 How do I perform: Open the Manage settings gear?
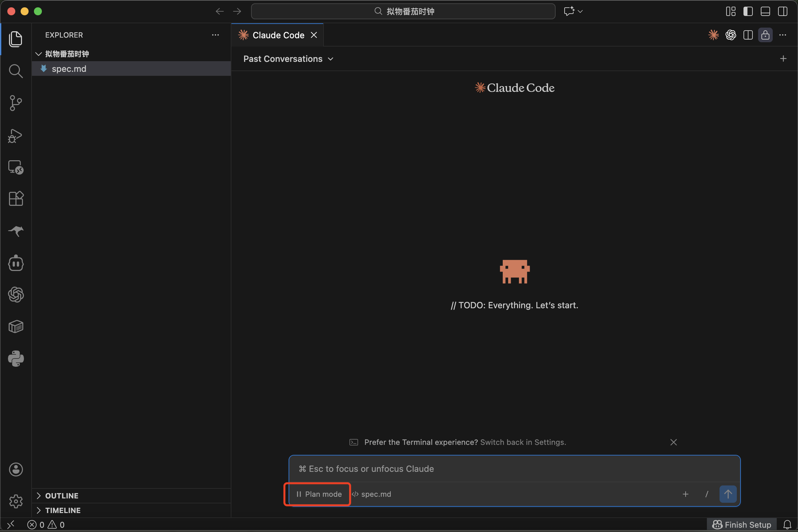click(16, 501)
